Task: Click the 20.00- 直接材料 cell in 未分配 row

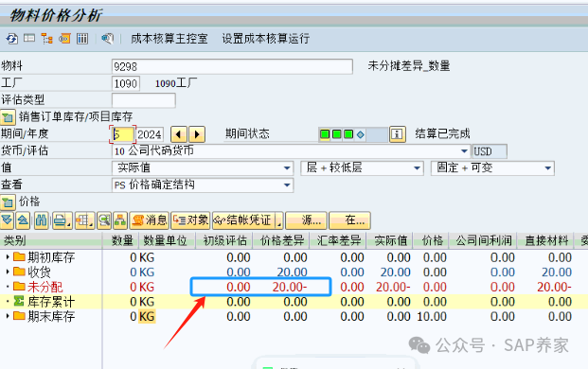Action: pyautogui.click(x=554, y=287)
